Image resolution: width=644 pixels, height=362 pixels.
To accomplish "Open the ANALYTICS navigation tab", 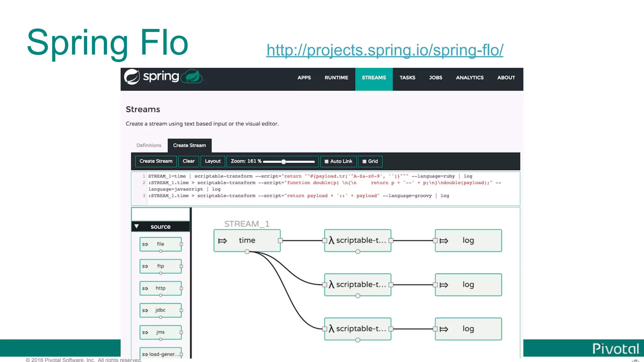I will (x=469, y=78).
